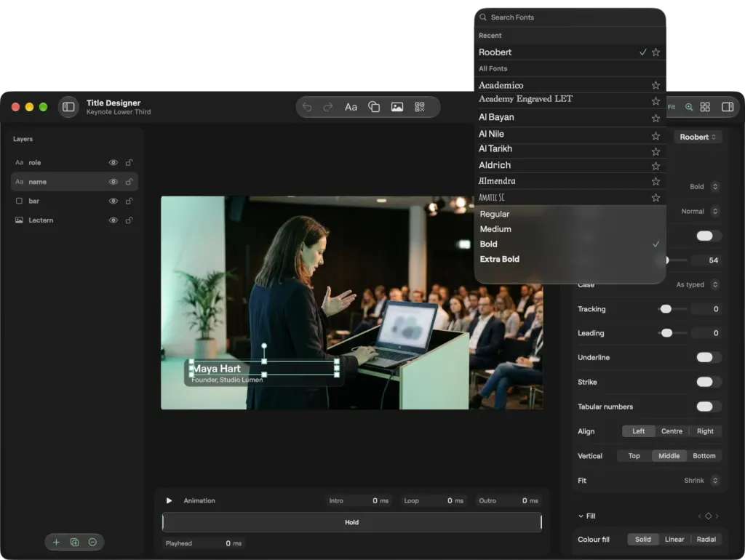The width and height of the screenshot is (745, 560).
Task: Toggle lock on the bar layer
Action: pyautogui.click(x=129, y=201)
